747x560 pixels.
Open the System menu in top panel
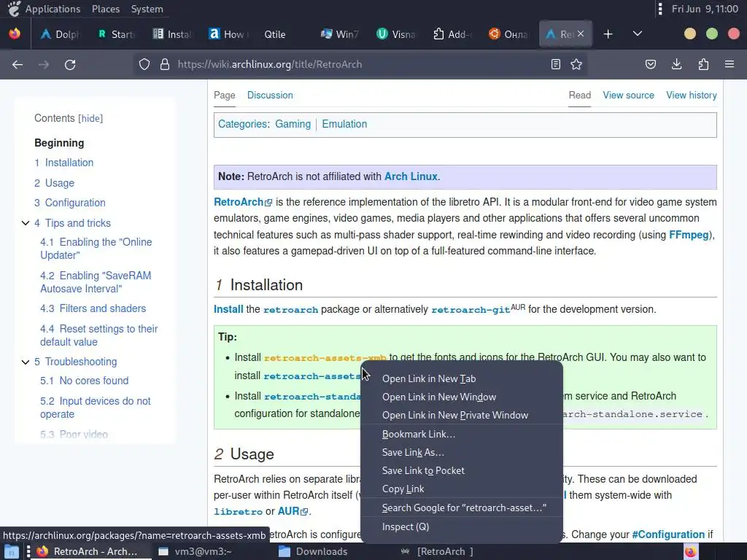[x=147, y=9]
